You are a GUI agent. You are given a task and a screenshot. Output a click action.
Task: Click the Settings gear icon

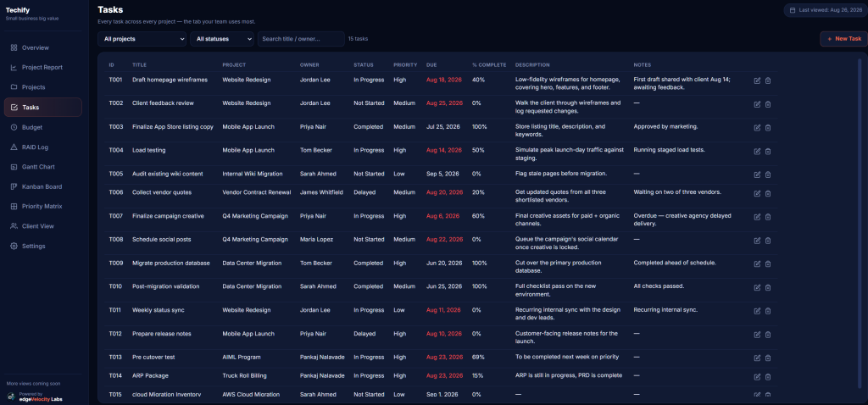(x=14, y=246)
